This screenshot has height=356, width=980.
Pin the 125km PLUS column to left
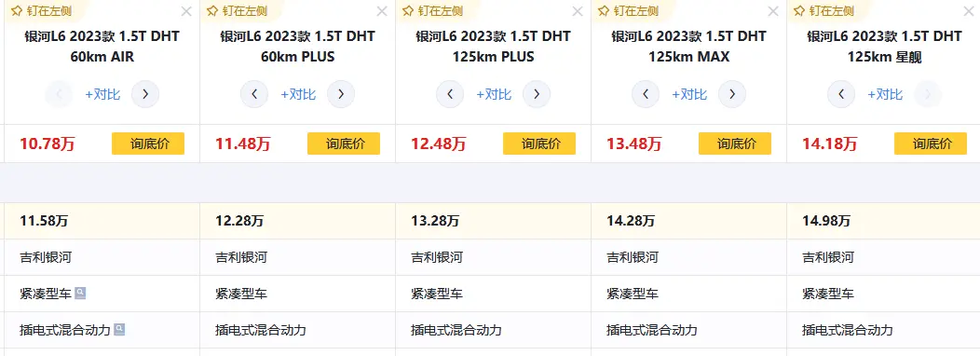point(432,10)
